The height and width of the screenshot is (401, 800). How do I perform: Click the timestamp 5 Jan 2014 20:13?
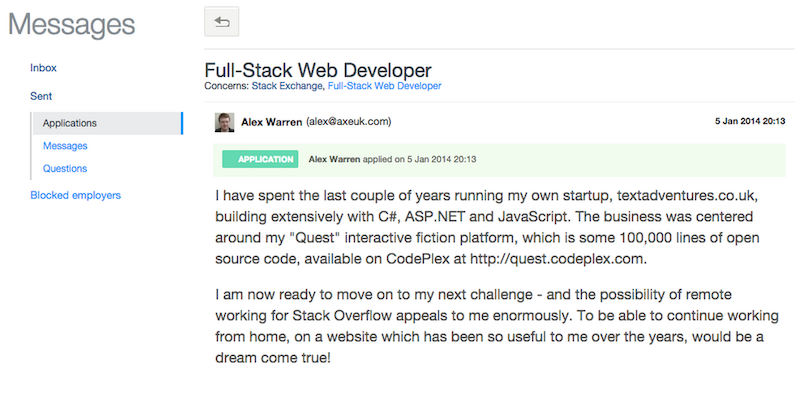(750, 121)
